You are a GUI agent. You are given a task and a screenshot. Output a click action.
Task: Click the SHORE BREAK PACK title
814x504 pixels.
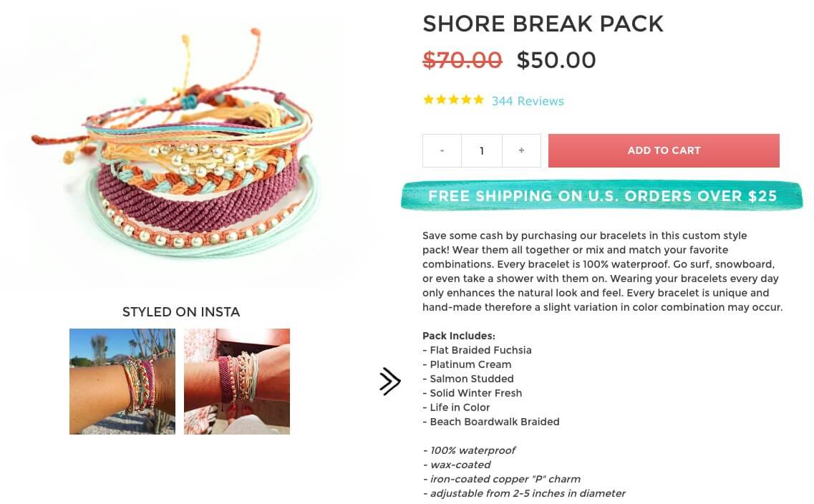[x=543, y=24]
